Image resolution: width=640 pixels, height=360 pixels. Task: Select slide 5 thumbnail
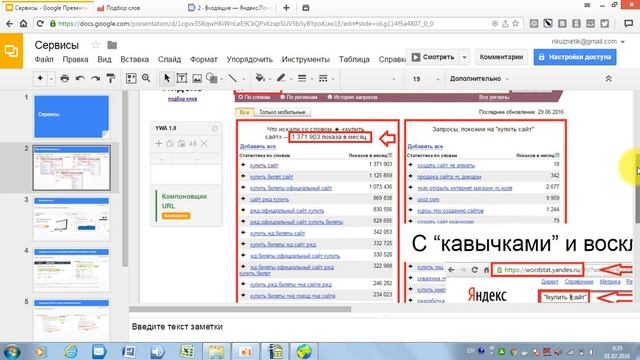point(71,320)
